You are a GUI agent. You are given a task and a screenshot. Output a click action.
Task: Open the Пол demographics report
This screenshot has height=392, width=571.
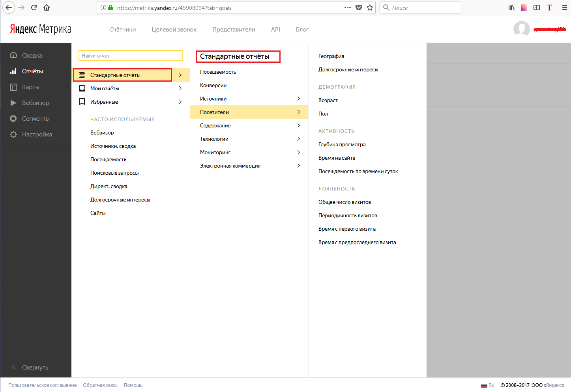[323, 114]
